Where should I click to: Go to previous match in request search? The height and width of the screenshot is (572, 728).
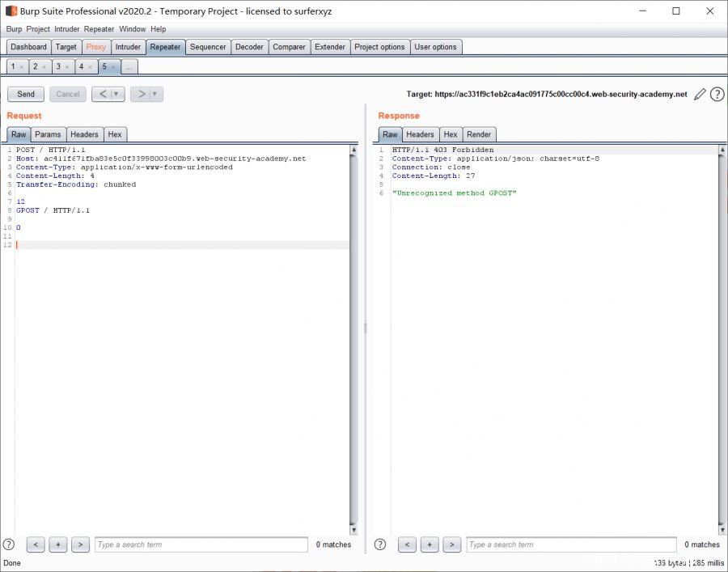point(36,544)
